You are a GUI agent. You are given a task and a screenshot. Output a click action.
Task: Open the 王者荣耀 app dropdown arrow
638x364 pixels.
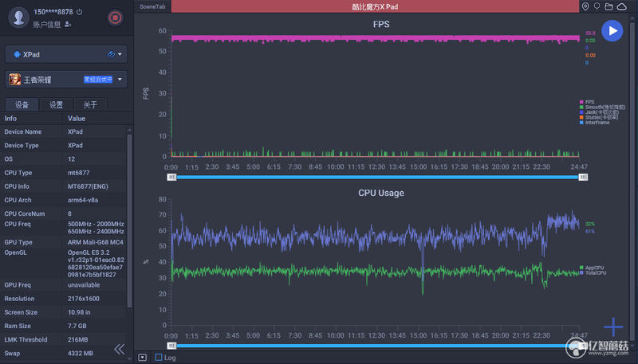(x=120, y=79)
